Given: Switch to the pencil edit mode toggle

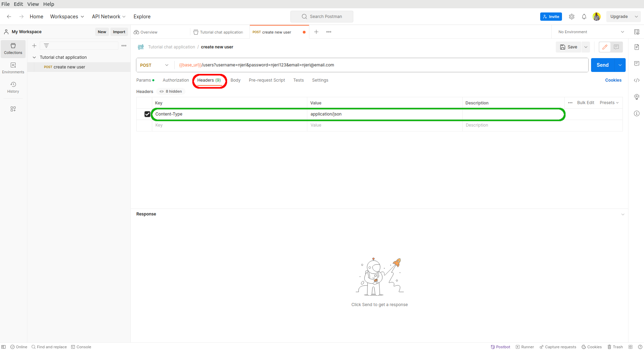Looking at the screenshot, I should [x=605, y=47].
